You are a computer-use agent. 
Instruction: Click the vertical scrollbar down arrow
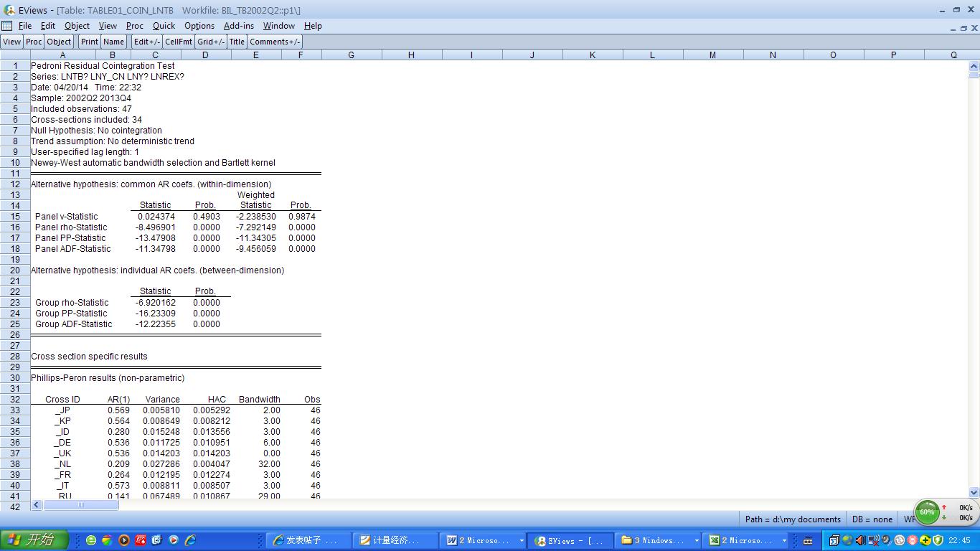(x=974, y=492)
